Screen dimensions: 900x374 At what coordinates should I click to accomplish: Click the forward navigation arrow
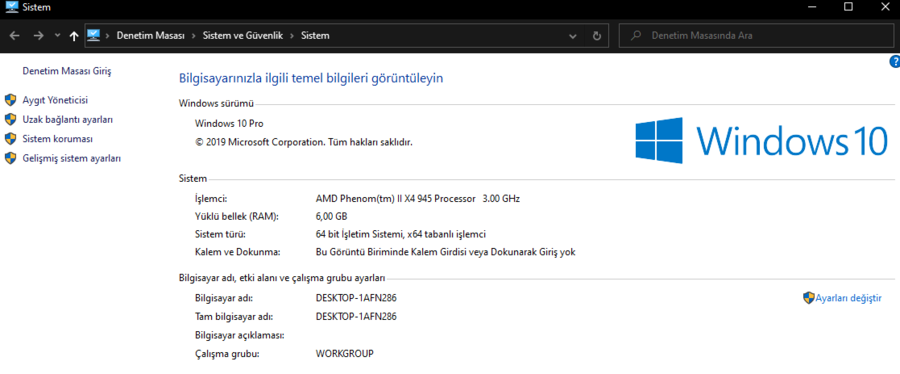[x=38, y=36]
